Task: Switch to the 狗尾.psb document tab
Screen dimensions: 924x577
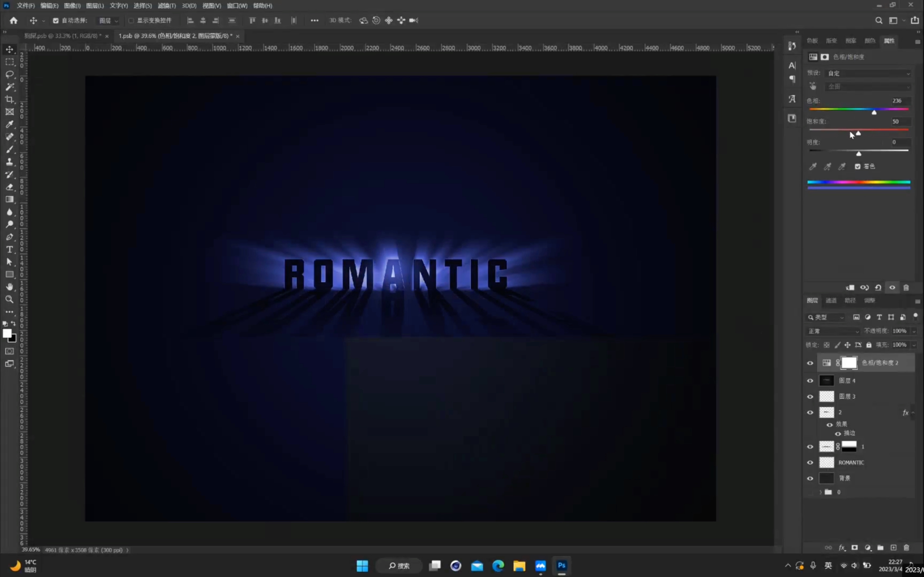Action: pyautogui.click(x=63, y=36)
